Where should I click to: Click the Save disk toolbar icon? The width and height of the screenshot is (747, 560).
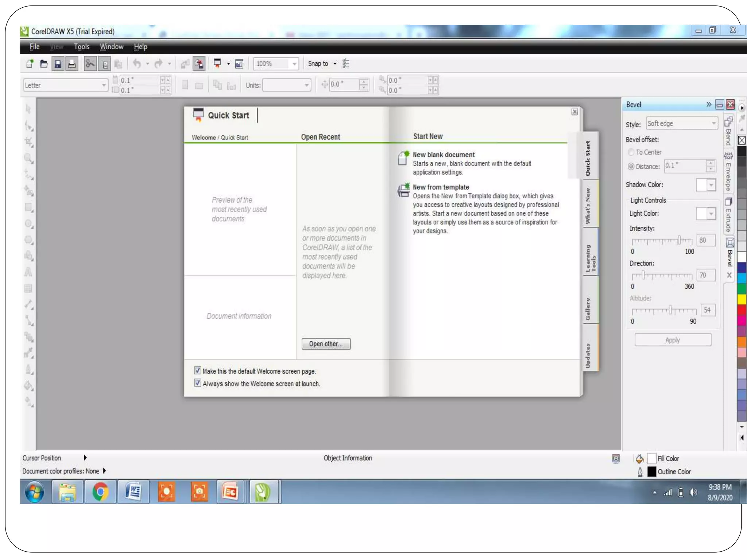point(58,64)
